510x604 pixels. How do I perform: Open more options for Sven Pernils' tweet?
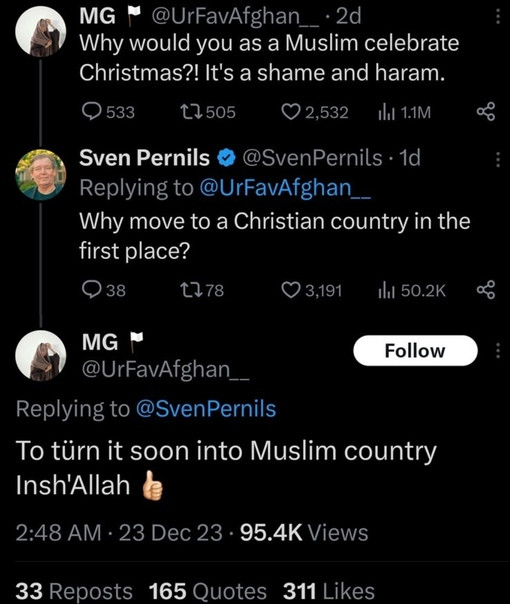click(x=498, y=159)
